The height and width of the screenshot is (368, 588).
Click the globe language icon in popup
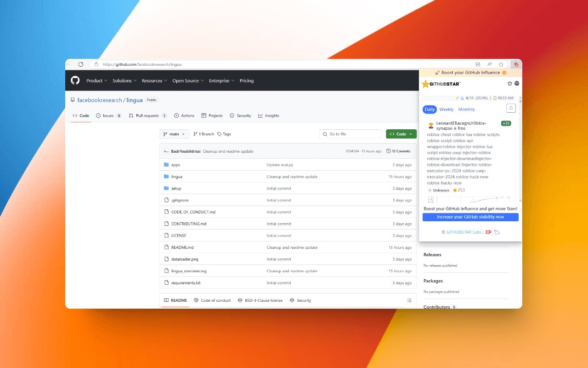coord(517,84)
